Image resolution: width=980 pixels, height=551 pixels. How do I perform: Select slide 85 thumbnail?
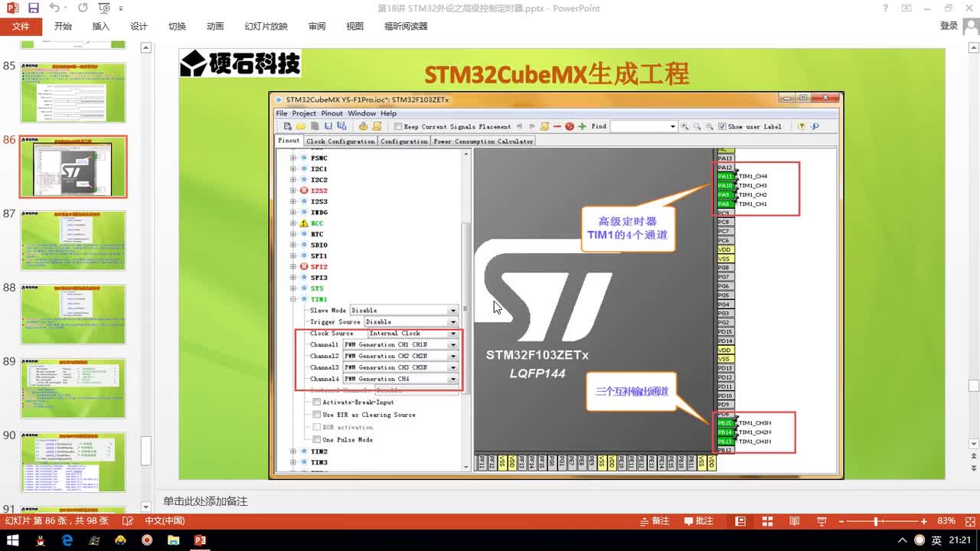coord(73,93)
